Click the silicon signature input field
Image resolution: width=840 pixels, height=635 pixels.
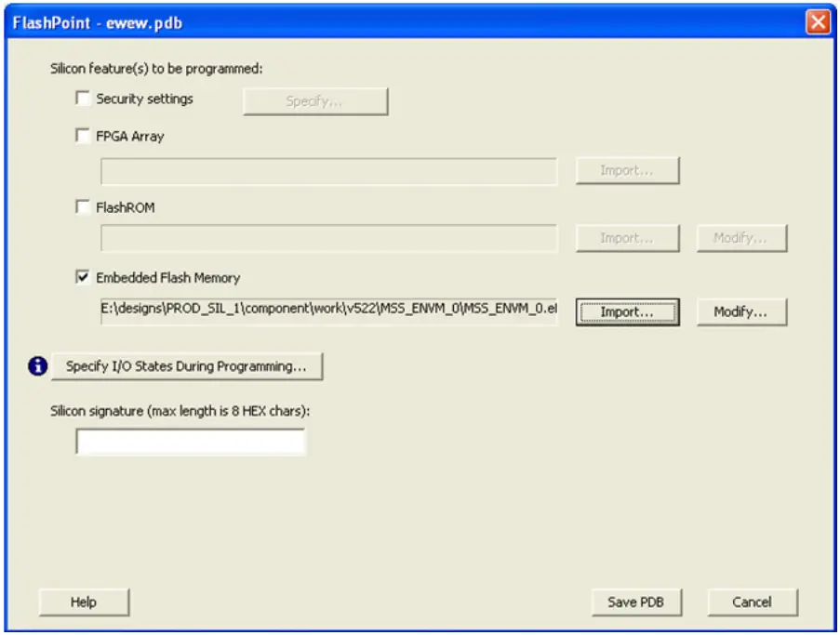(x=189, y=441)
